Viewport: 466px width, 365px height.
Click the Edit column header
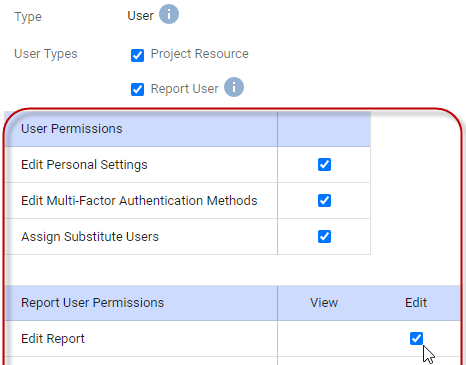[x=416, y=303]
